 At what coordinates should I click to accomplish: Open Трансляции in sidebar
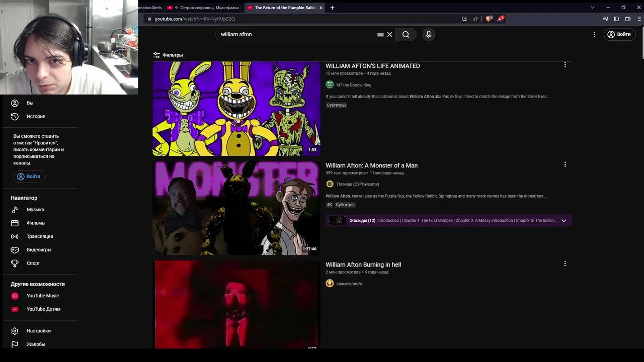tap(40, 236)
